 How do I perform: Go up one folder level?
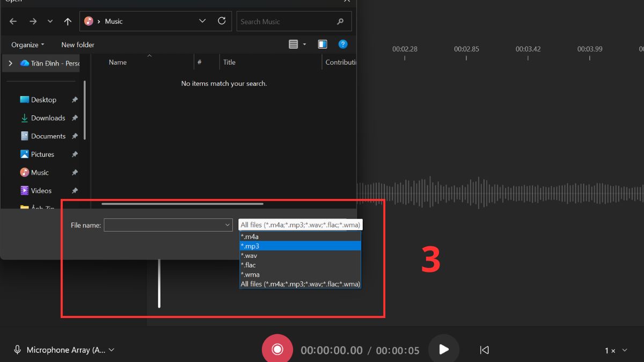coord(68,21)
